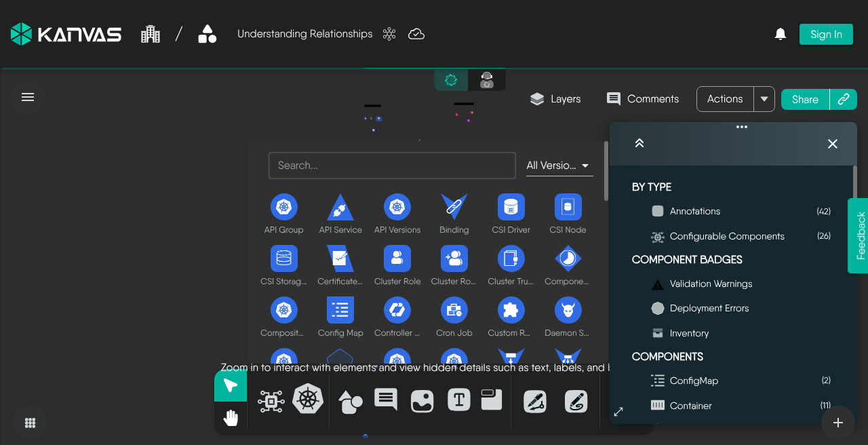This screenshot has height=445, width=868.
Task: Open the Kubernetes helm wheel tool
Action: (308, 400)
